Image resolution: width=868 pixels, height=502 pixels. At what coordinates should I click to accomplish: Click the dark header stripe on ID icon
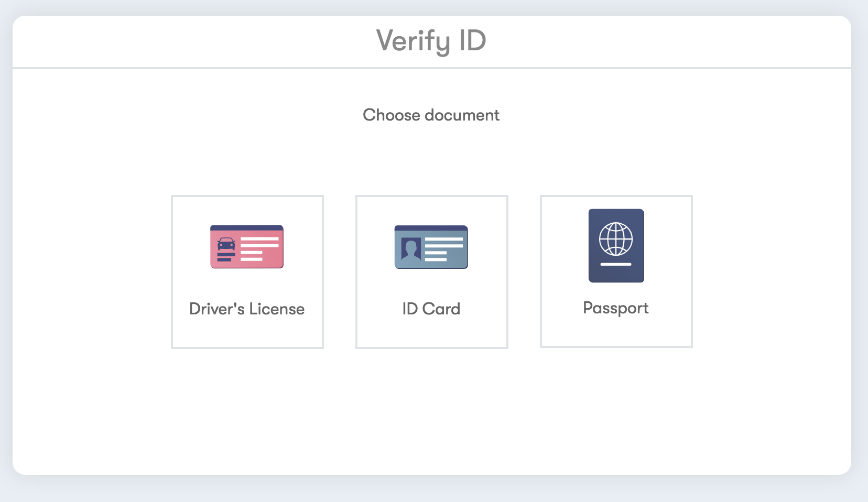431,228
